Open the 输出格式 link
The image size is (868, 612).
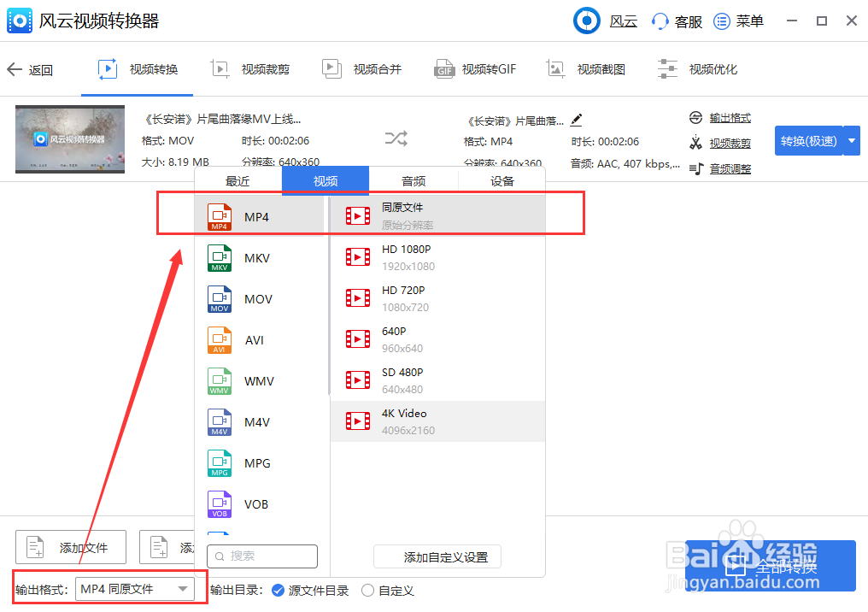pos(730,118)
